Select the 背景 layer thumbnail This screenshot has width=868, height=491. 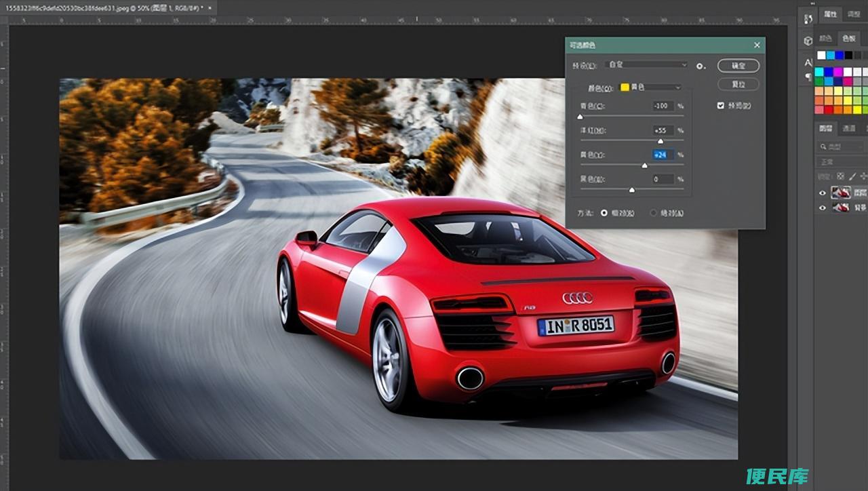click(x=841, y=208)
